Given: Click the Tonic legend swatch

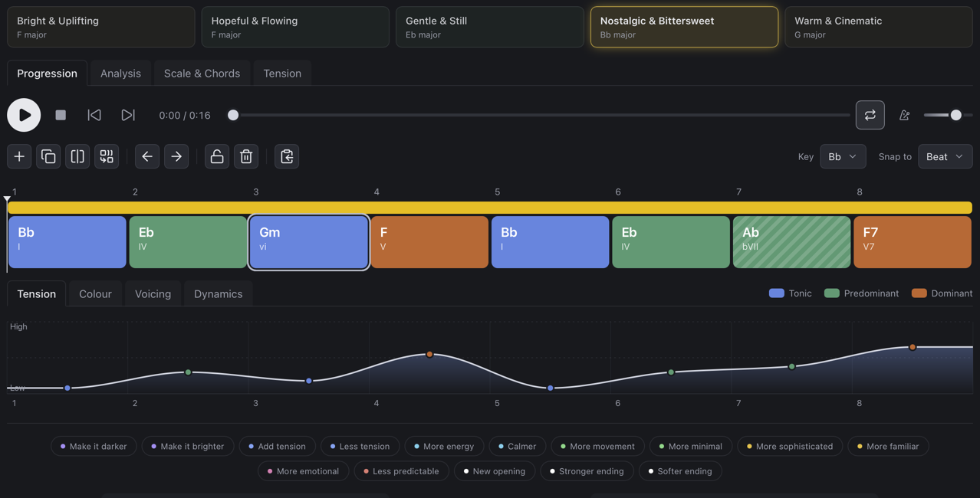Looking at the screenshot, I should (x=777, y=293).
